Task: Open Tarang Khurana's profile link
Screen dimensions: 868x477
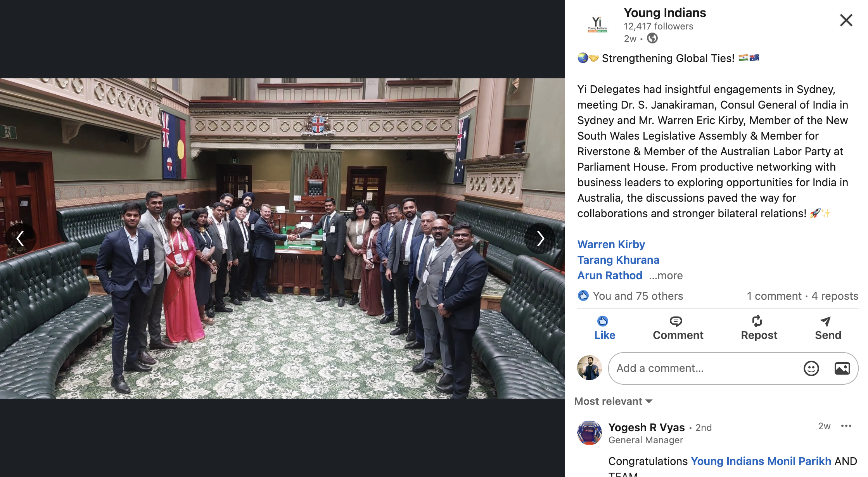Action: point(618,260)
